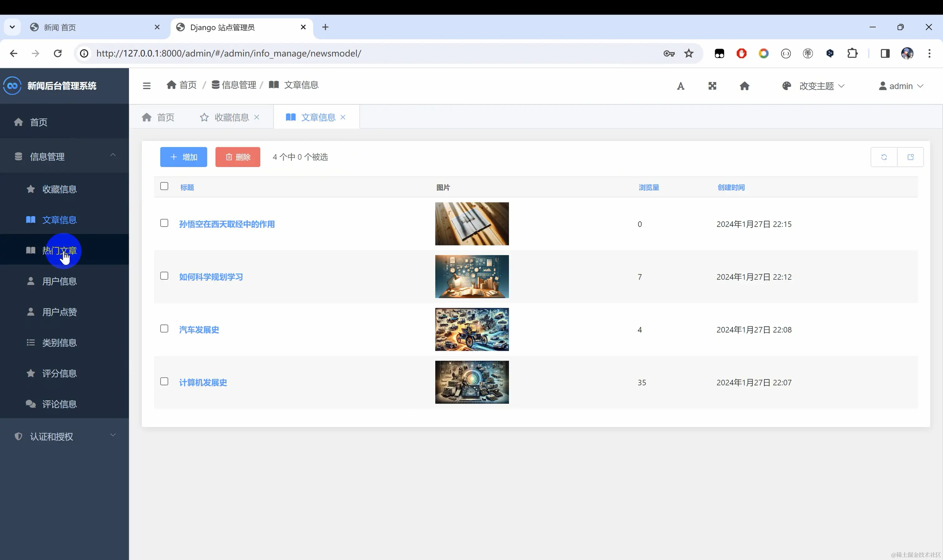Click the 汽车发展史 article thumbnail image
Viewport: 943px width, 560px height.
click(472, 330)
